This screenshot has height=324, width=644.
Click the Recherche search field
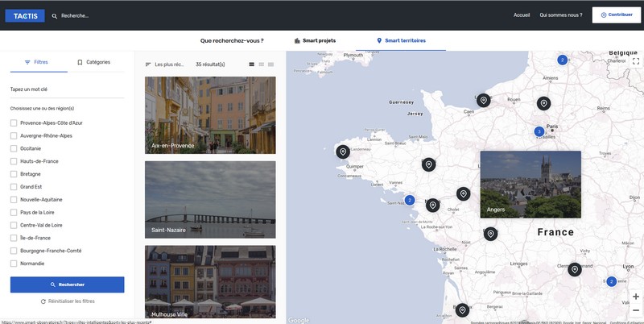[x=75, y=16]
